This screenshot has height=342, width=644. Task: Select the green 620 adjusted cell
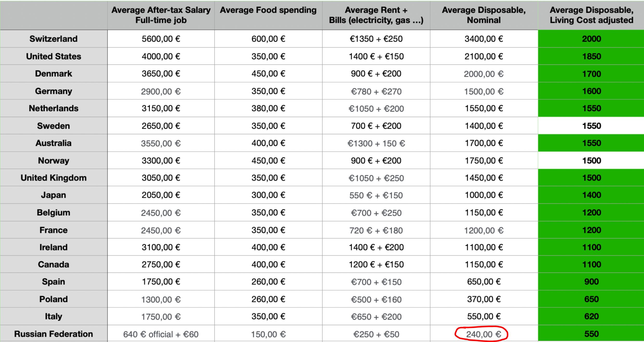[591, 316]
